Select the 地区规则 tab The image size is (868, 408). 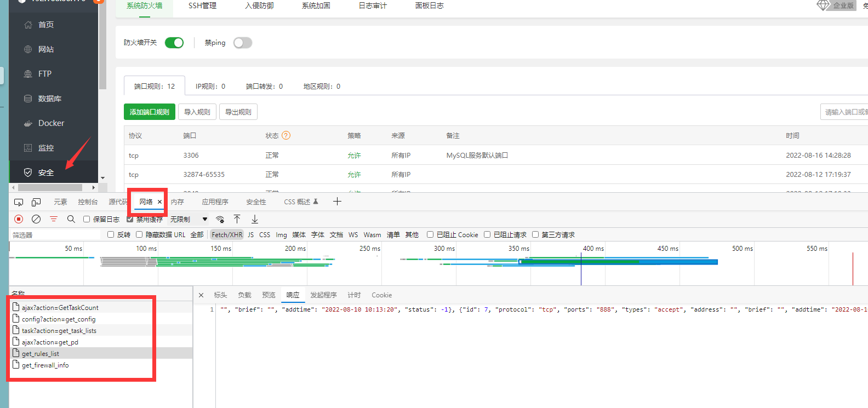322,86
